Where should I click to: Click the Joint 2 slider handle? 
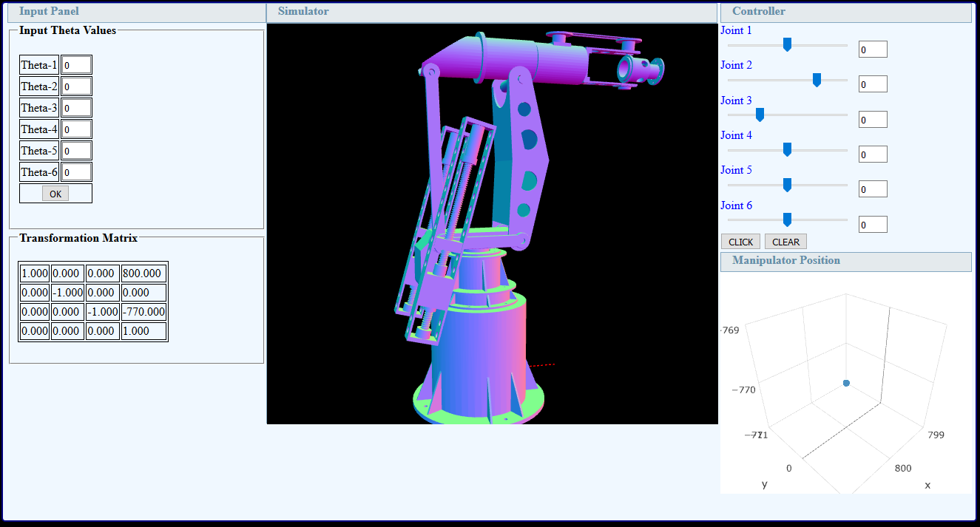point(817,80)
